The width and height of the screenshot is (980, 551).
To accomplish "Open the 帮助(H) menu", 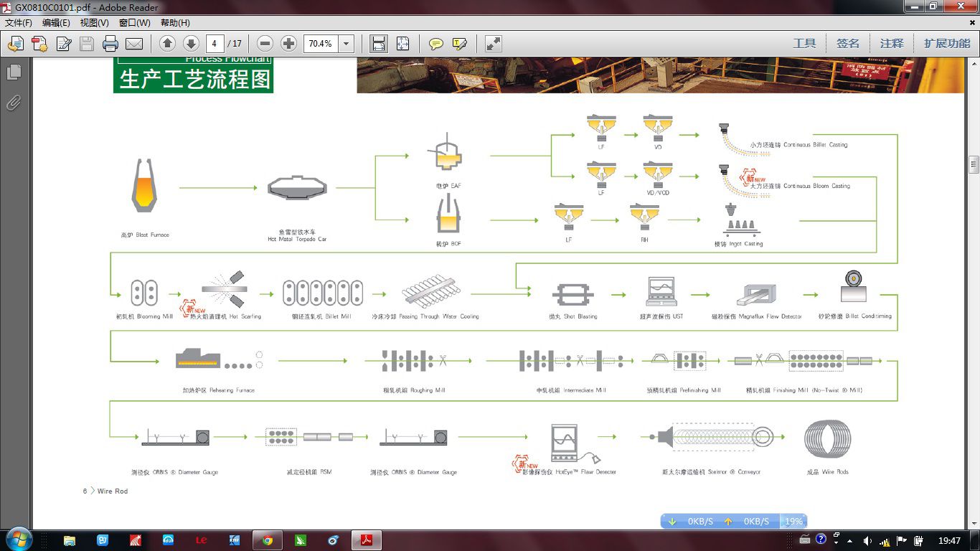I will point(175,23).
